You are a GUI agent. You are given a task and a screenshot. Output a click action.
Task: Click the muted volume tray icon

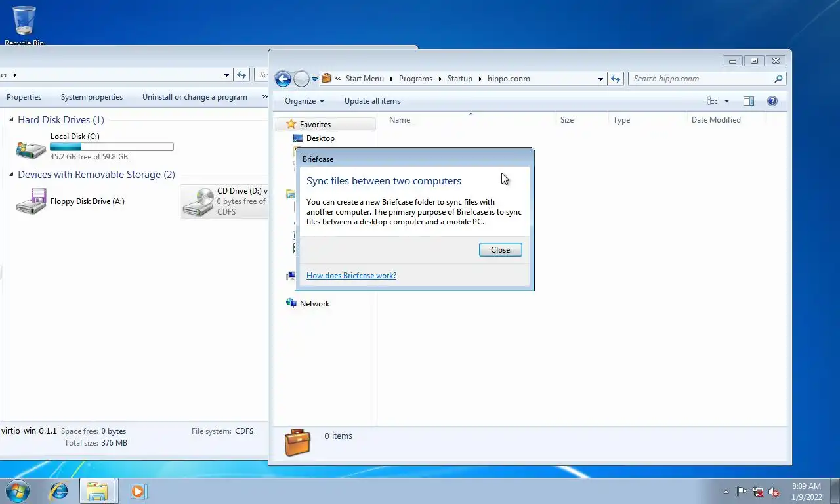tap(774, 492)
